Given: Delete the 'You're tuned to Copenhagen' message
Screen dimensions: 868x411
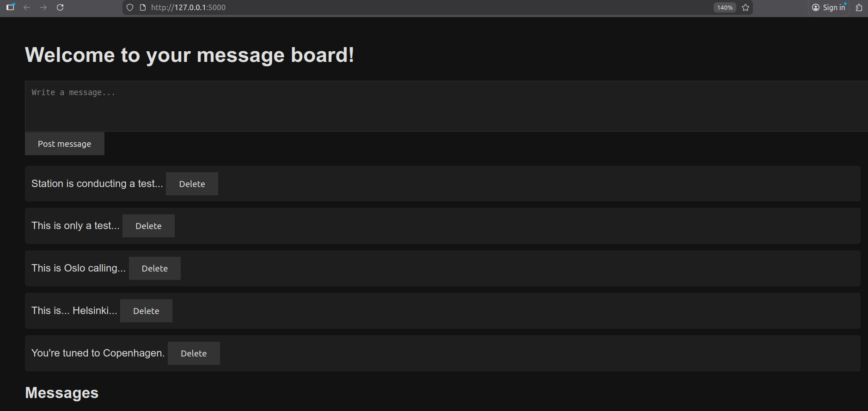Looking at the screenshot, I should pyautogui.click(x=194, y=353).
